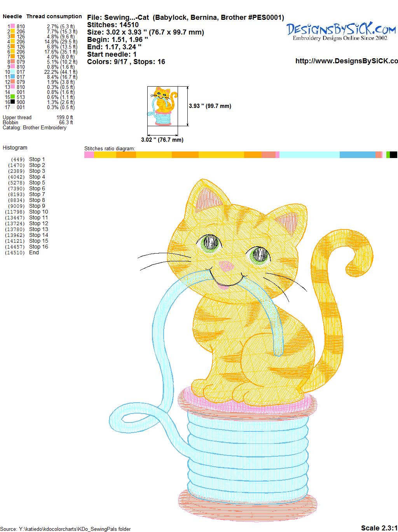Click the small cat design thumbnail preview

coord(163,106)
